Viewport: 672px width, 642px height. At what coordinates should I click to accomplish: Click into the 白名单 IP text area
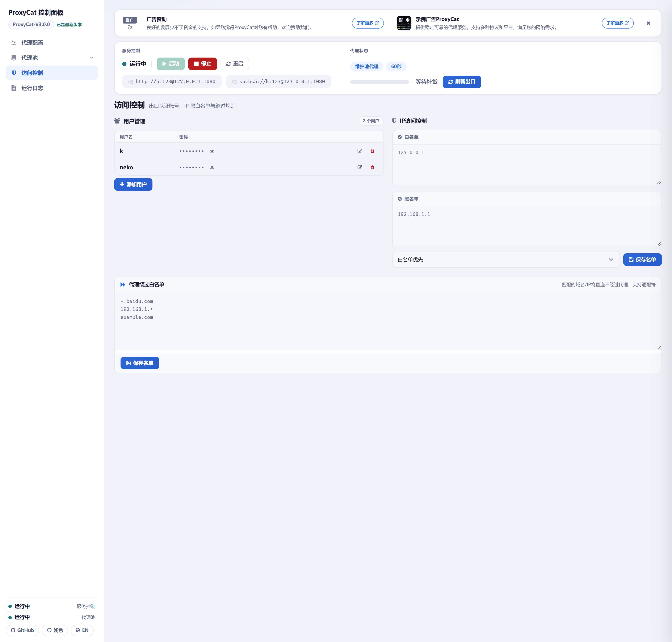(527, 165)
